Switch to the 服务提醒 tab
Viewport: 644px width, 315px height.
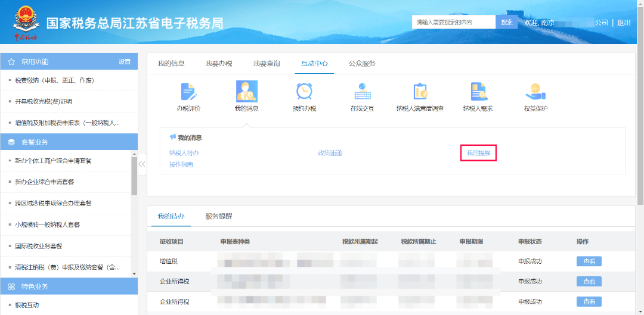[218, 216]
